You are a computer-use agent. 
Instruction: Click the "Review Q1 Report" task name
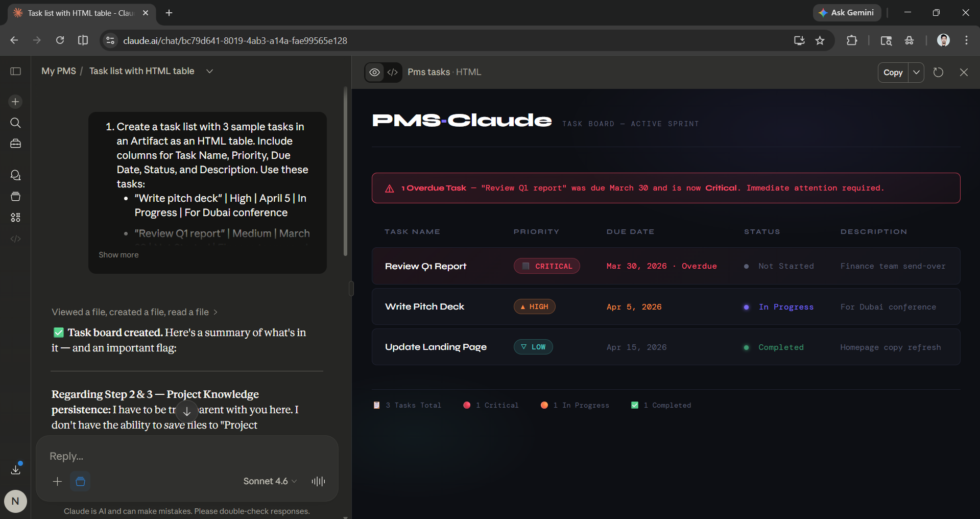[425, 266]
